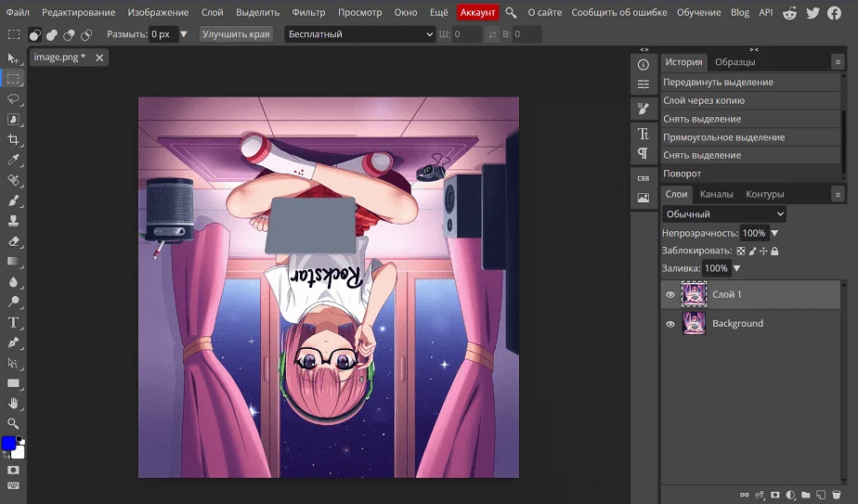The image size is (858, 504).
Task: Select the Eyedropper tool
Action: tap(13, 160)
